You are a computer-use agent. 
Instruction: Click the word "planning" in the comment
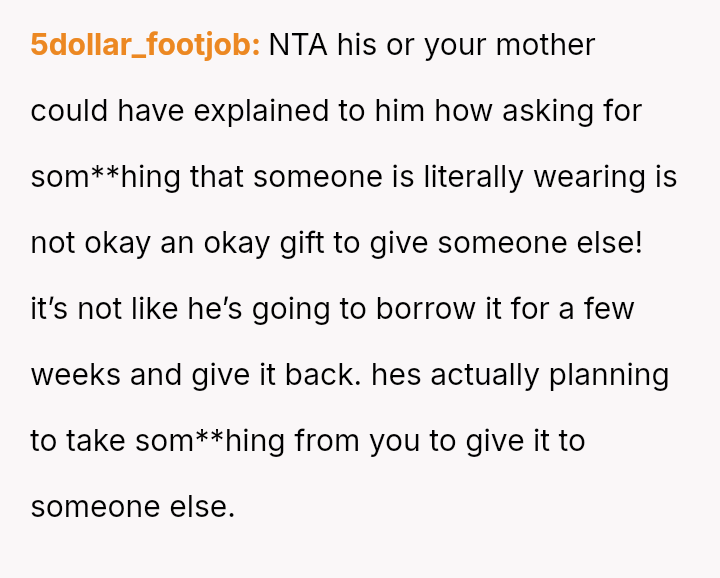[x=609, y=375]
